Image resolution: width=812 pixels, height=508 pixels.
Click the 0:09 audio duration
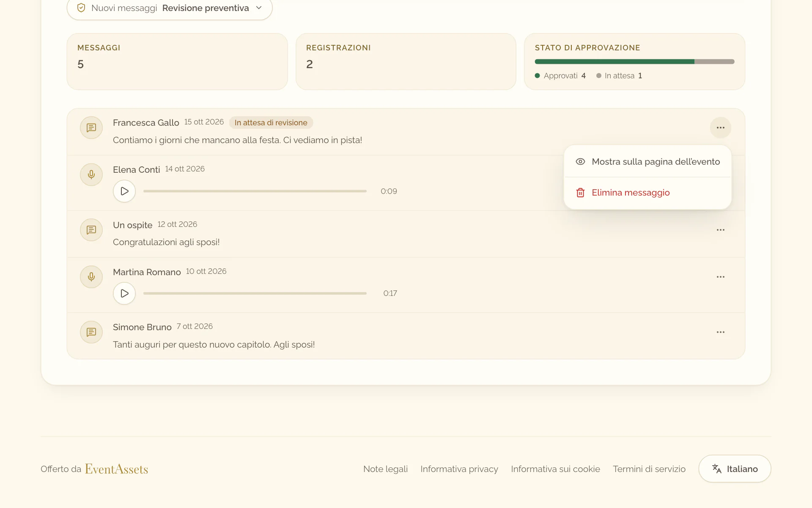click(x=389, y=191)
